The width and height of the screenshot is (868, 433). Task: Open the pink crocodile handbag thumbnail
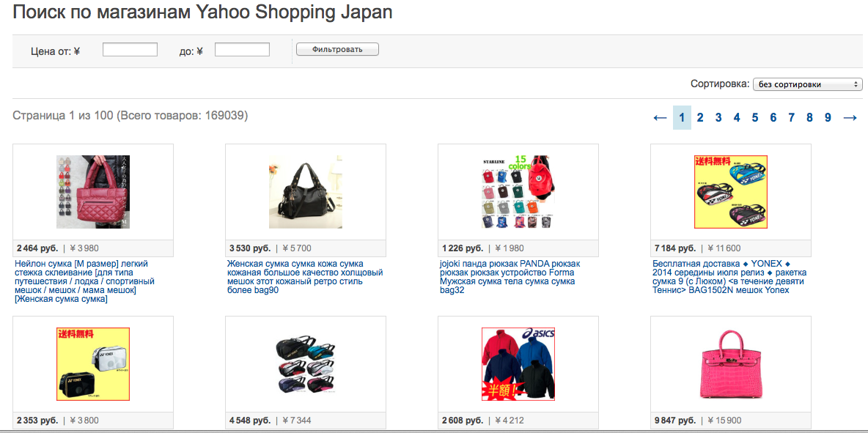tap(731, 364)
